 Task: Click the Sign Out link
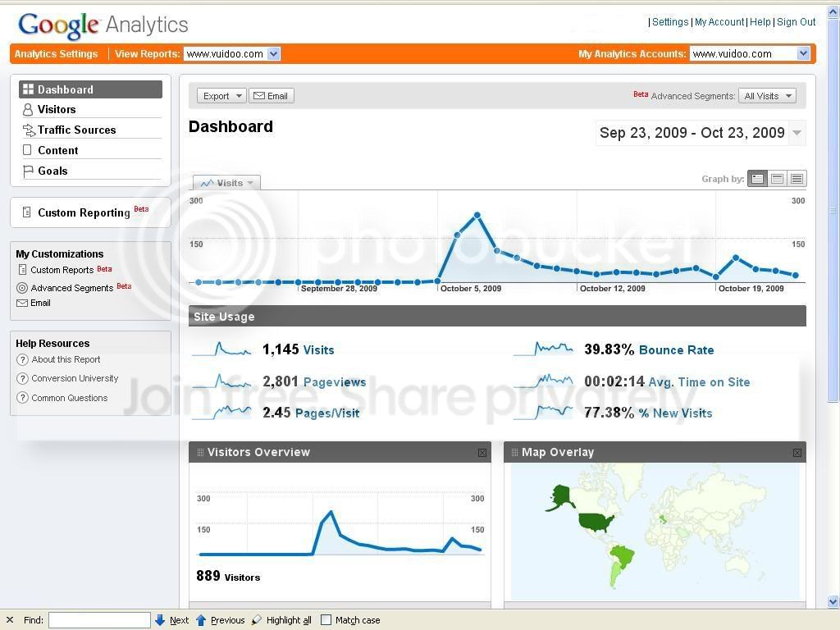(796, 22)
